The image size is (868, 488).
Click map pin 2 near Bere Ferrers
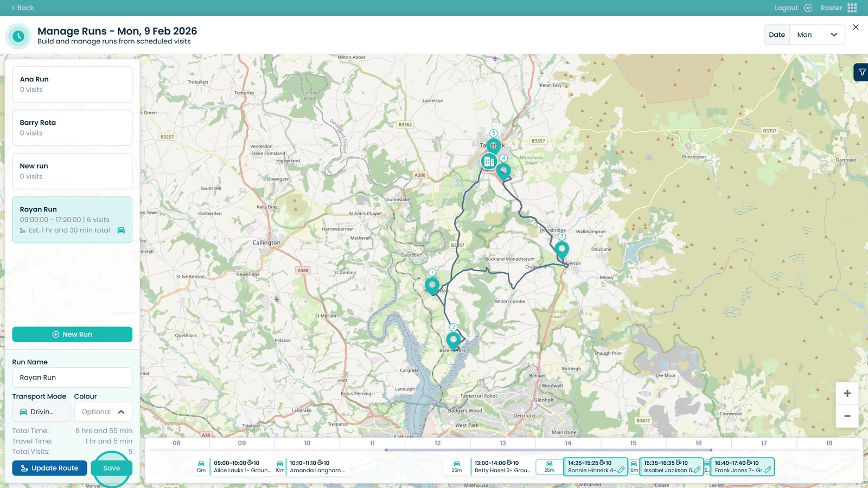point(453,340)
